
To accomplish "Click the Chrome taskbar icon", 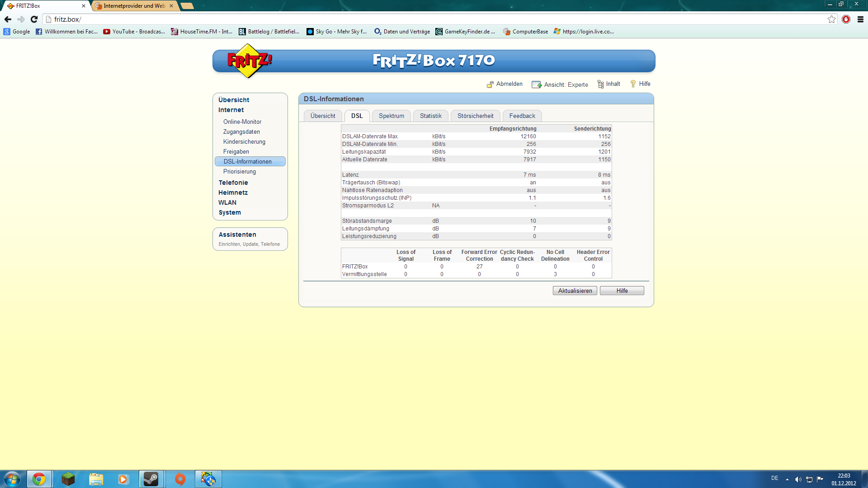I will (39, 479).
